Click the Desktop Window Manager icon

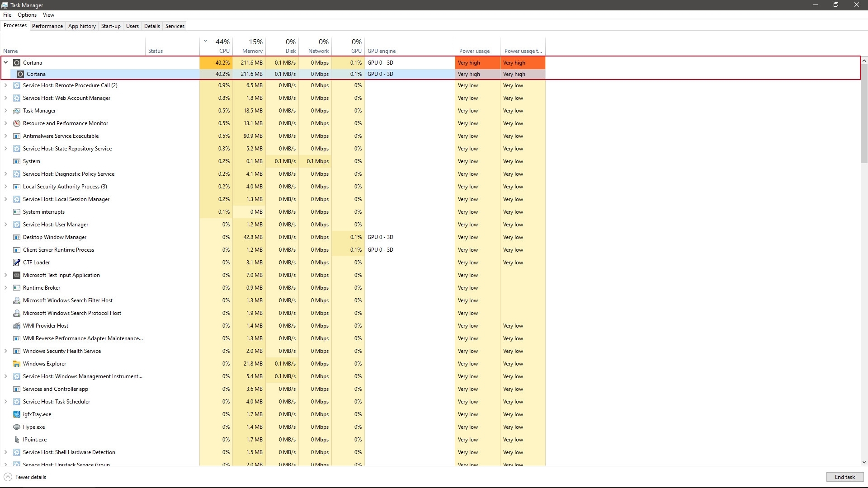(x=16, y=237)
